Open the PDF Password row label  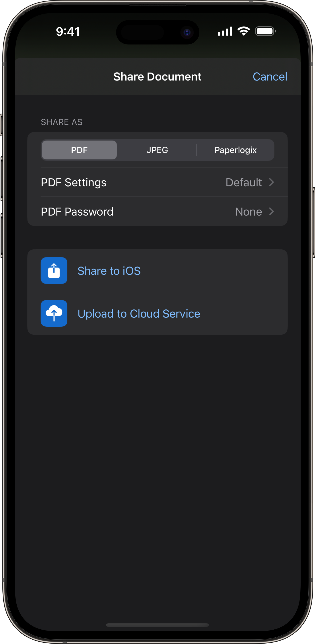tap(77, 212)
